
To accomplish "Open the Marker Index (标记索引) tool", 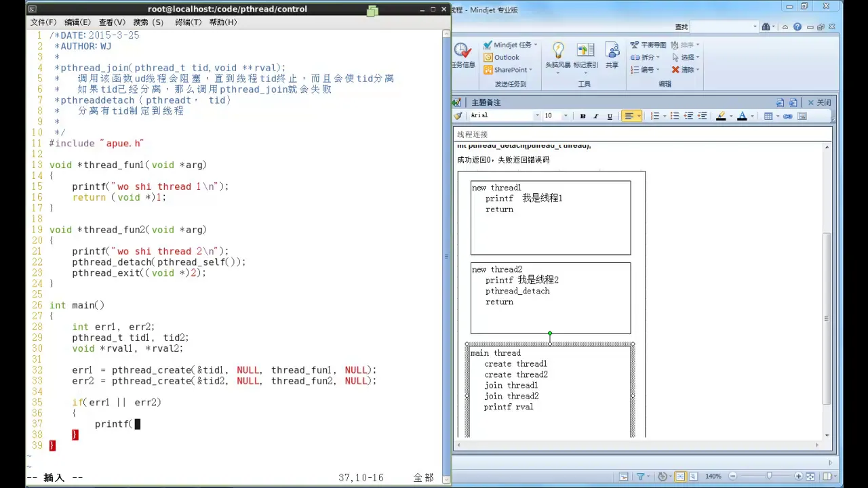I will click(586, 56).
